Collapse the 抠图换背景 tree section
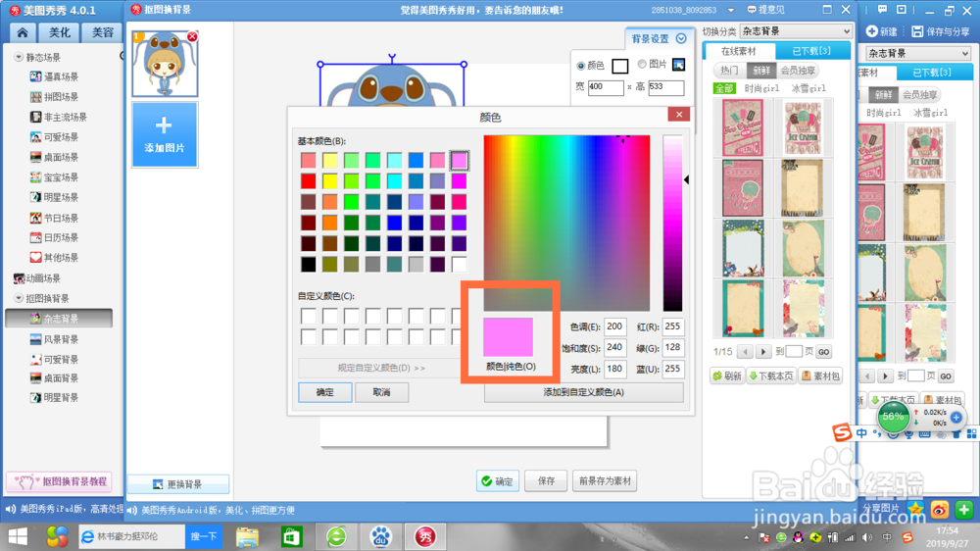Screen dimensions: 980x551 tap(18, 298)
